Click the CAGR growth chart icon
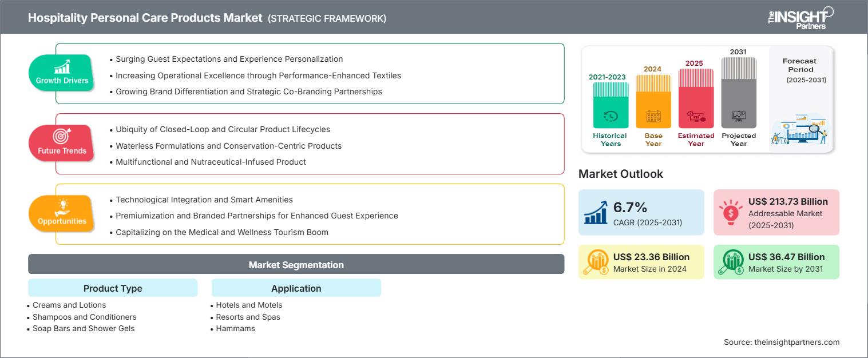 pos(596,212)
